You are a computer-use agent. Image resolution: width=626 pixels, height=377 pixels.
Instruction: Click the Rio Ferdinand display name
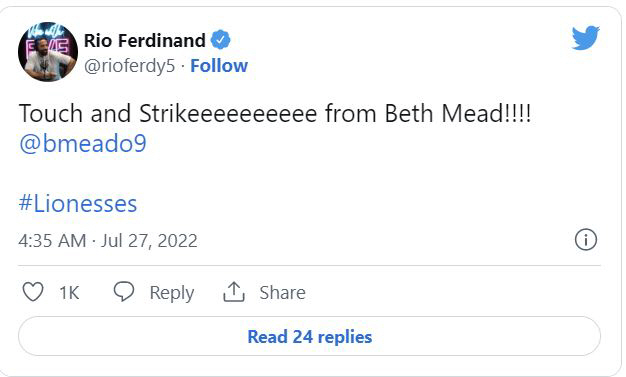145,40
